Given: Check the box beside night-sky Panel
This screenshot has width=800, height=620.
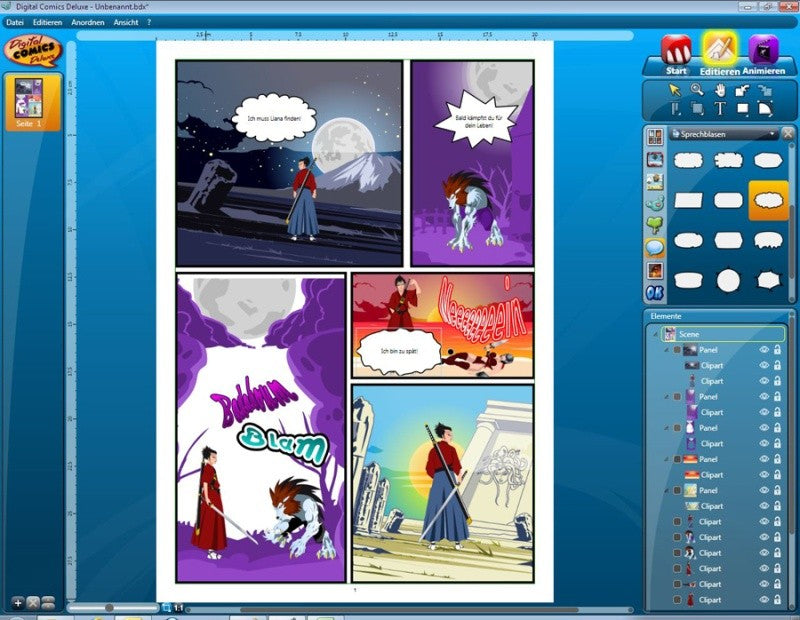Looking at the screenshot, I should 677,350.
